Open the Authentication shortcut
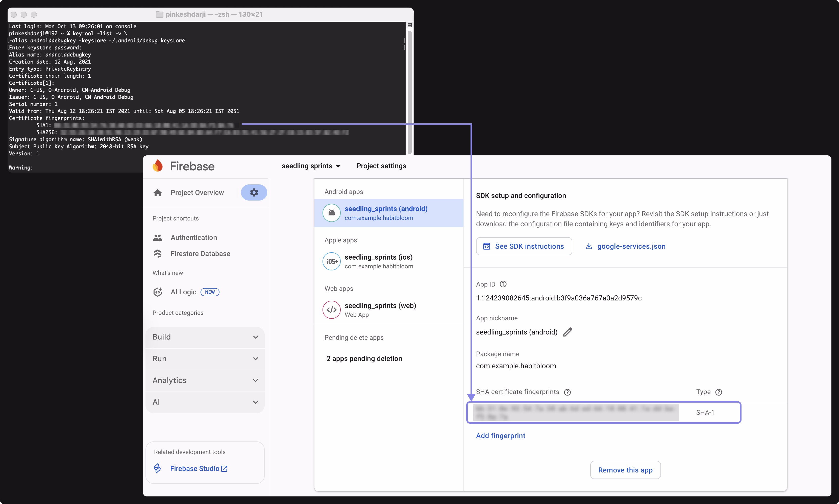Viewport: 839px width, 504px height. 193,238
